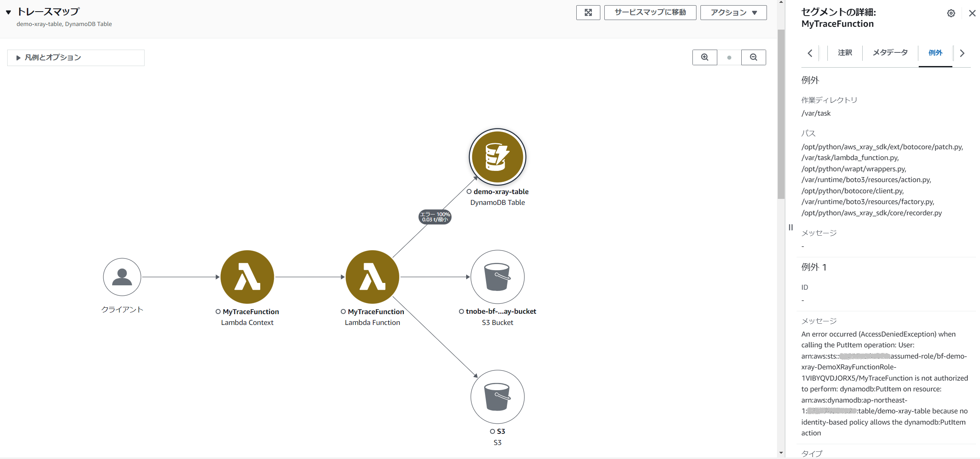This screenshot has height=459, width=980.
Task: Select the demo-xray-table DynamoDB node icon
Action: pos(497,157)
